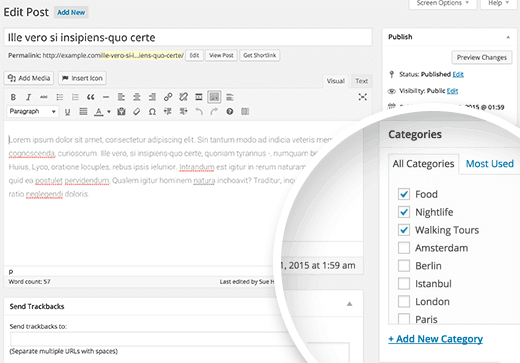520x363 pixels.
Task: Focus the post title field
Action: coord(188,37)
